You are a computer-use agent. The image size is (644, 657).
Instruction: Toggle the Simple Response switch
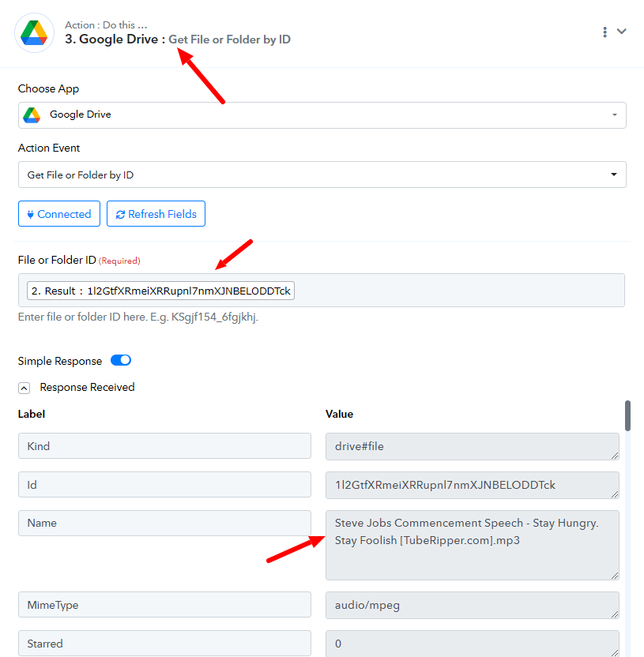point(121,360)
